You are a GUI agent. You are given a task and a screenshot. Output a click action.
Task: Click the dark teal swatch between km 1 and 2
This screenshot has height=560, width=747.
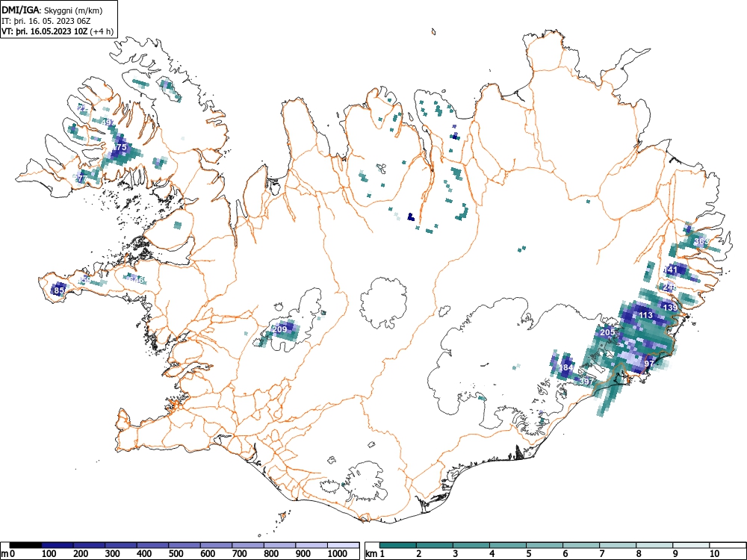(x=398, y=545)
